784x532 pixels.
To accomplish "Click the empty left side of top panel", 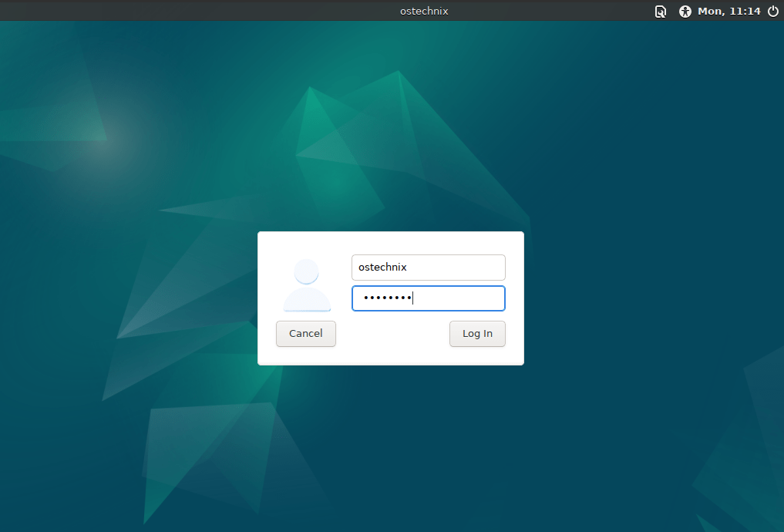I will click(x=154, y=11).
